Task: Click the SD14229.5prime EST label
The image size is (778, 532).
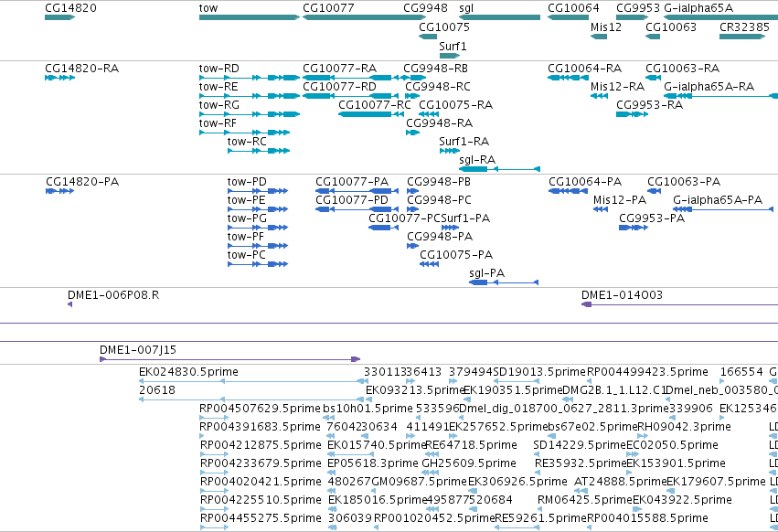Action: tap(580, 445)
